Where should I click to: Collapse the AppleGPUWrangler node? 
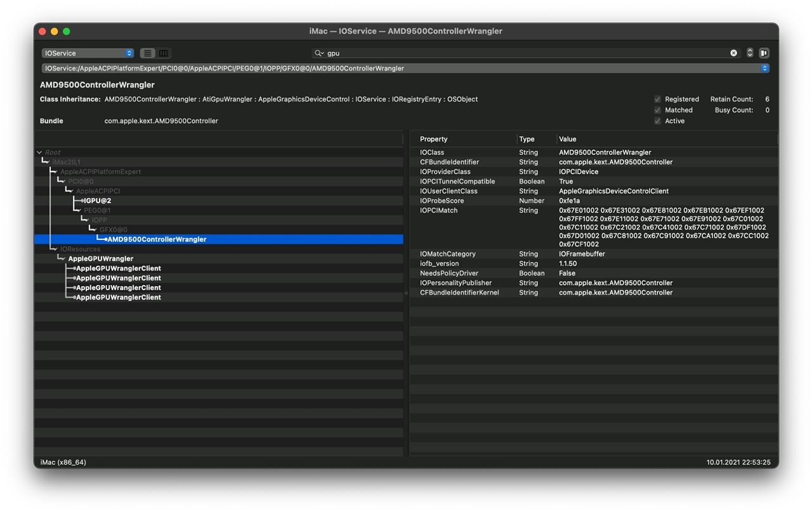[63, 259]
